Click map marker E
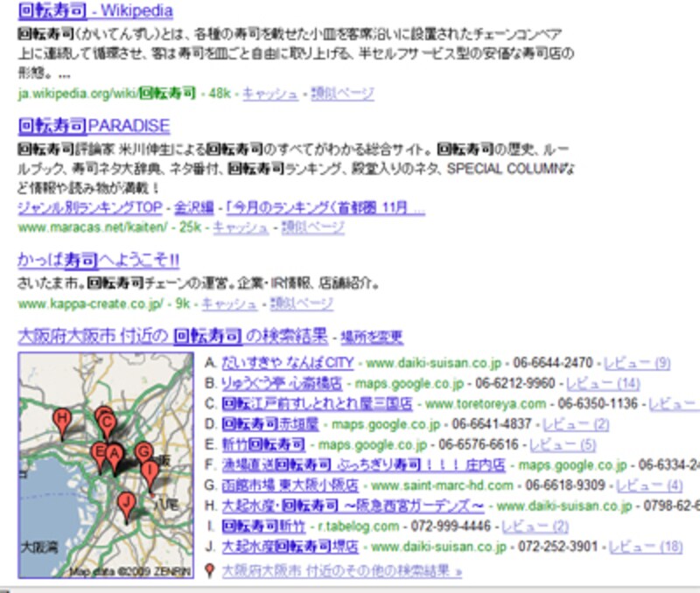The height and width of the screenshot is (593, 700). (x=99, y=451)
